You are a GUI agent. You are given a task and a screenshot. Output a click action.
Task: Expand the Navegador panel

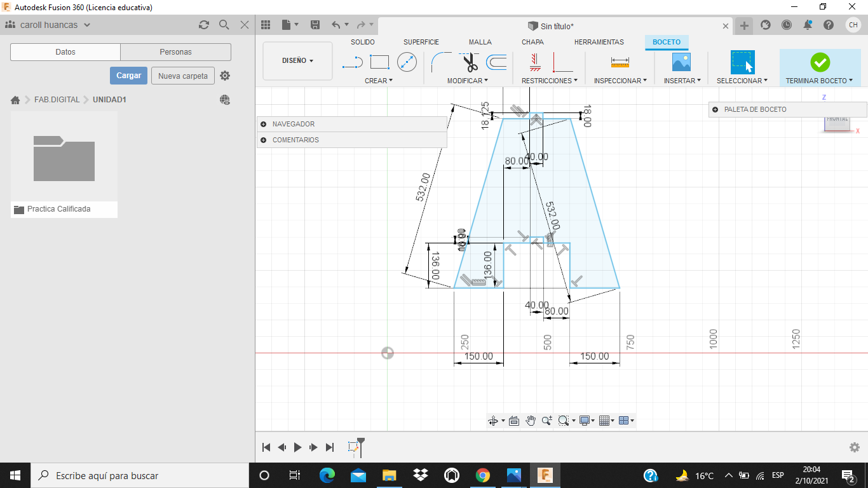tap(263, 124)
